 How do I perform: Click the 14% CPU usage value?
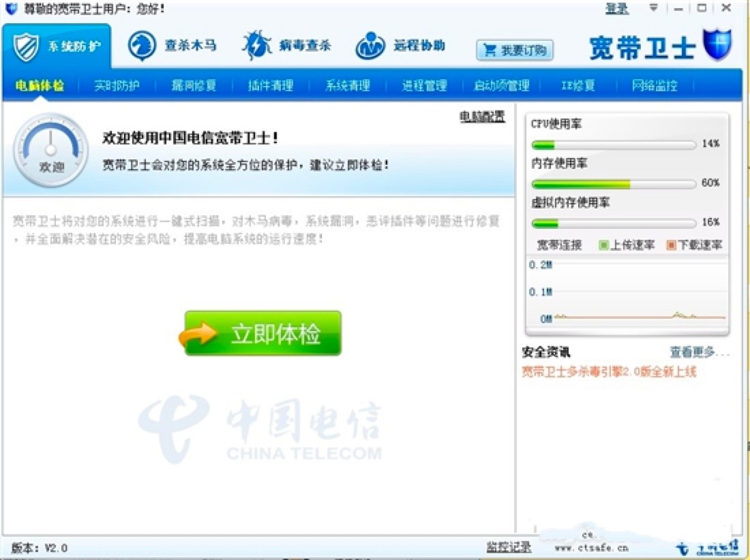pos(710,143)
